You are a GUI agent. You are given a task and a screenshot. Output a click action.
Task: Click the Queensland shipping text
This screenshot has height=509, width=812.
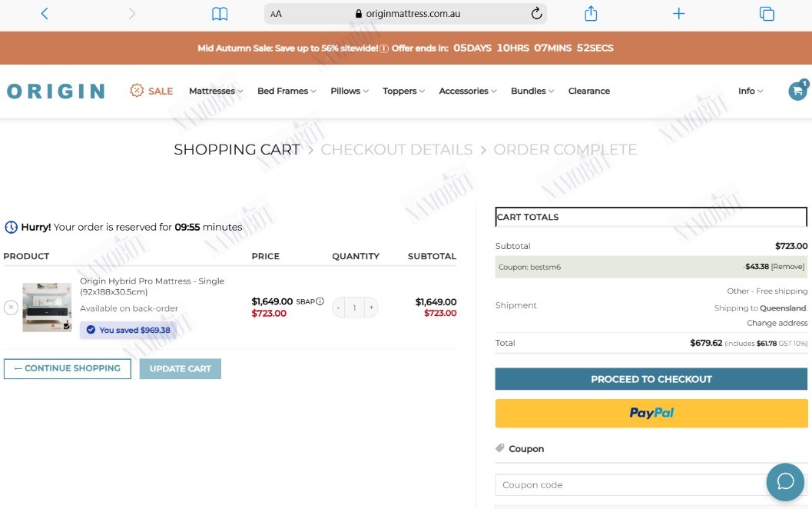coord(783,308)
